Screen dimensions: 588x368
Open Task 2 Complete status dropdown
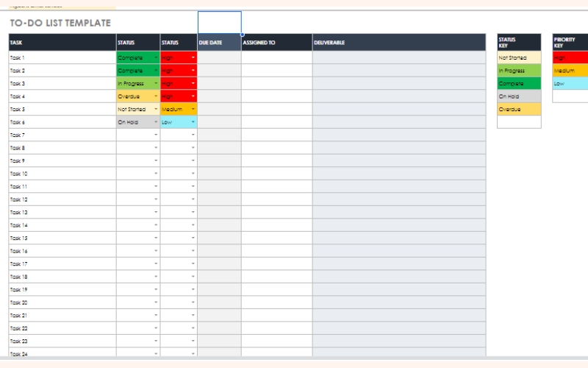[x=156, y=70]
